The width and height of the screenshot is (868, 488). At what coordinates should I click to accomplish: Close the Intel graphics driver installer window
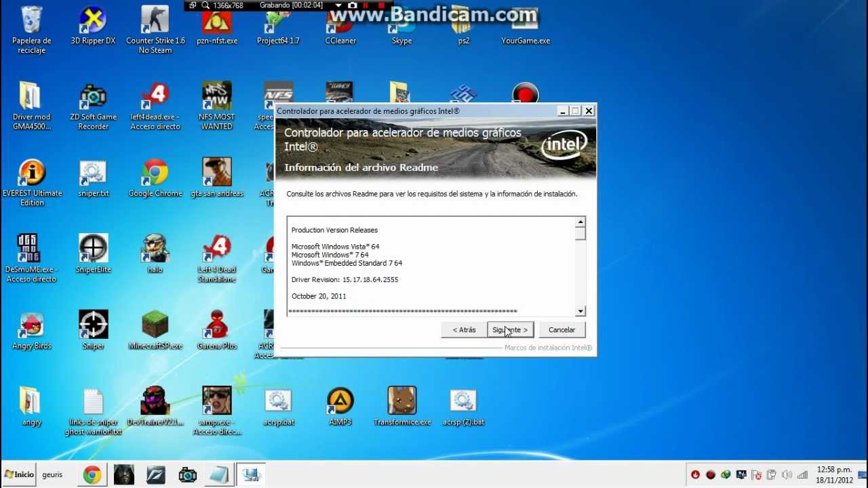589,110
